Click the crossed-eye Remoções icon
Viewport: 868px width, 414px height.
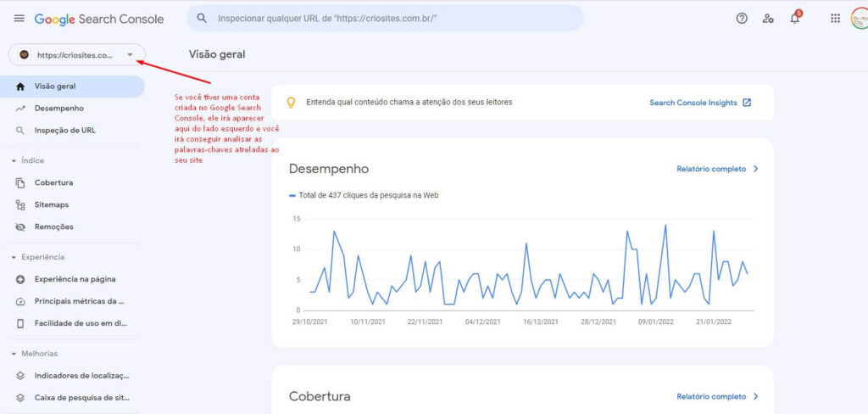pyautogui.click(x=20, y=227)
